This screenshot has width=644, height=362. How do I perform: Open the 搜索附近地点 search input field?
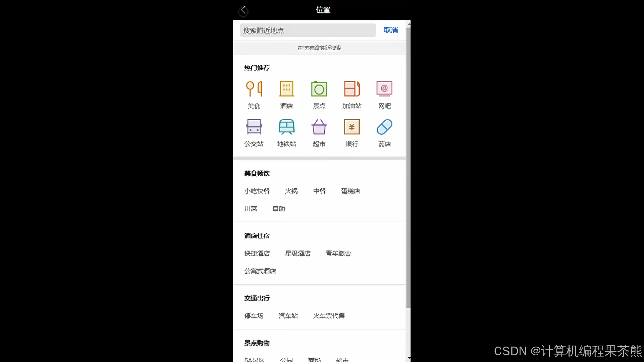pos(308,30)
